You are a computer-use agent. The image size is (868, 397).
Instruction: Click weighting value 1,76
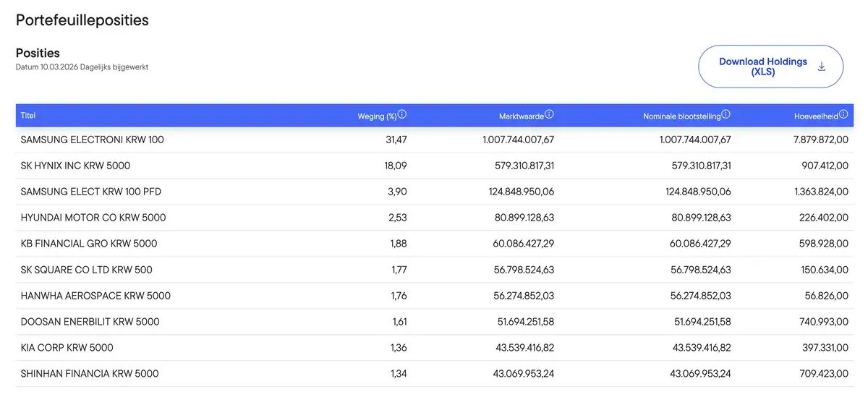pos(399,296)
